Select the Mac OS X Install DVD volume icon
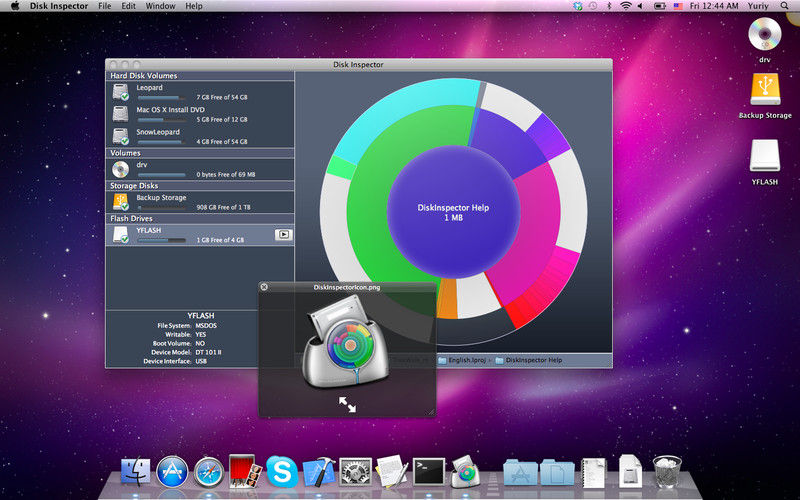Screen dimensions: 800x500 click(120, 114)
